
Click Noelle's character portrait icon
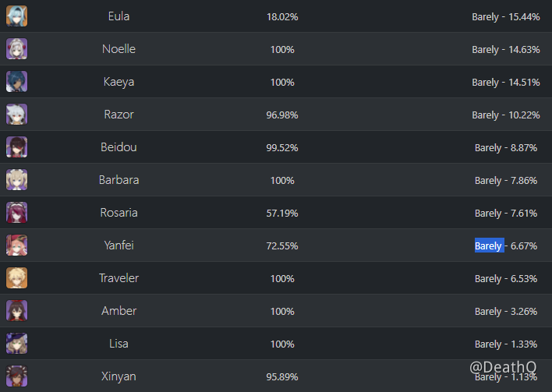(x=16, y=49)
